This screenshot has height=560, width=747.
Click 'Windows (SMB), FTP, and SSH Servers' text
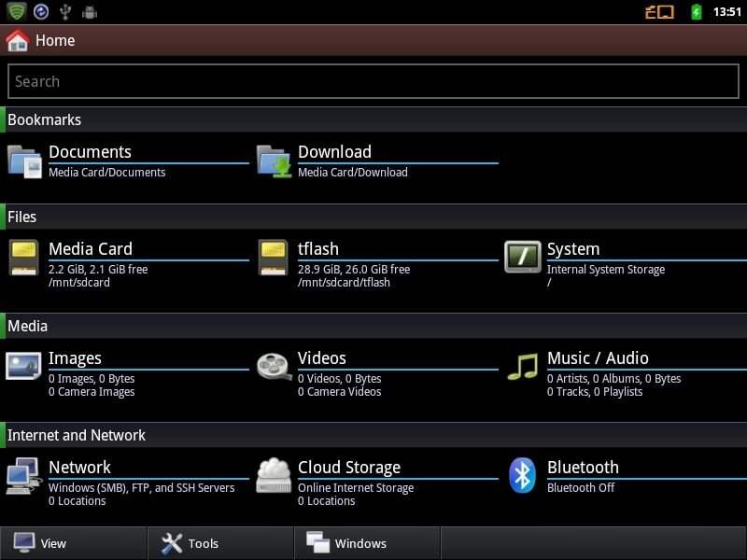pyautogui.click(x=142, y=488)
